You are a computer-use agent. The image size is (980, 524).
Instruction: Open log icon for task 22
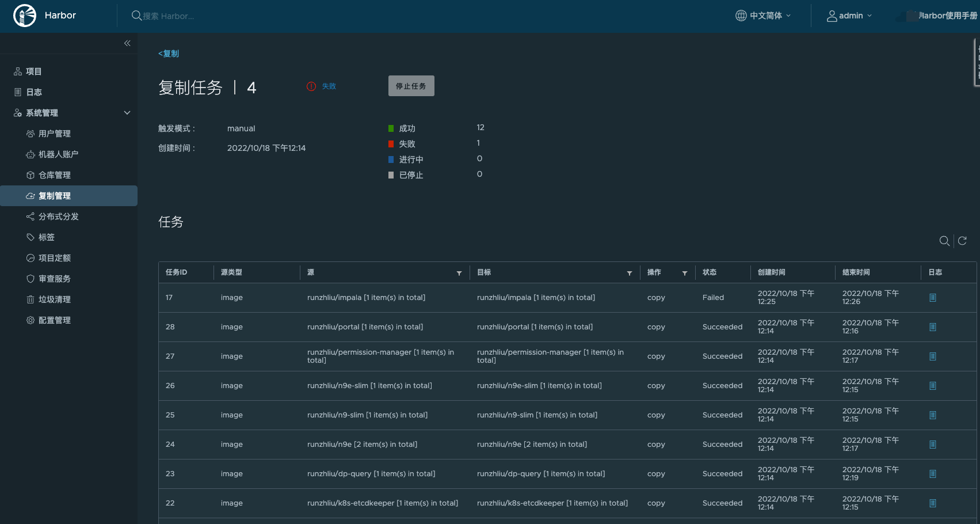coord(932,503)
